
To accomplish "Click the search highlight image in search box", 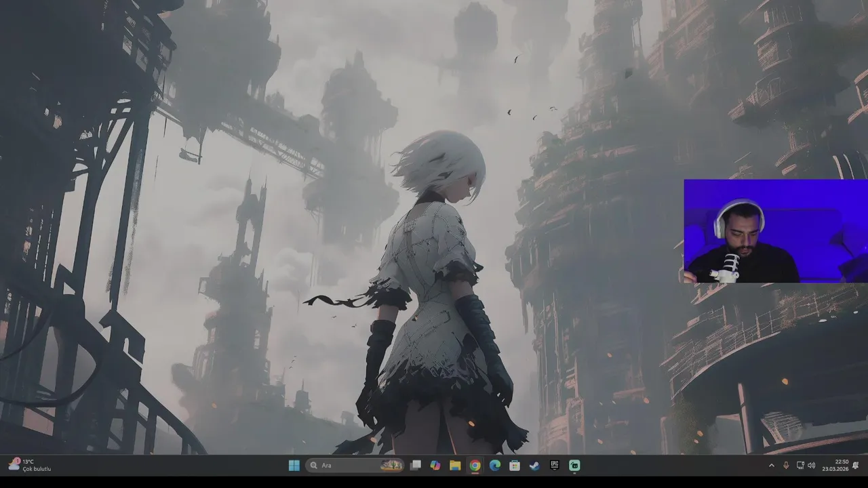I will tap(391, 465).
